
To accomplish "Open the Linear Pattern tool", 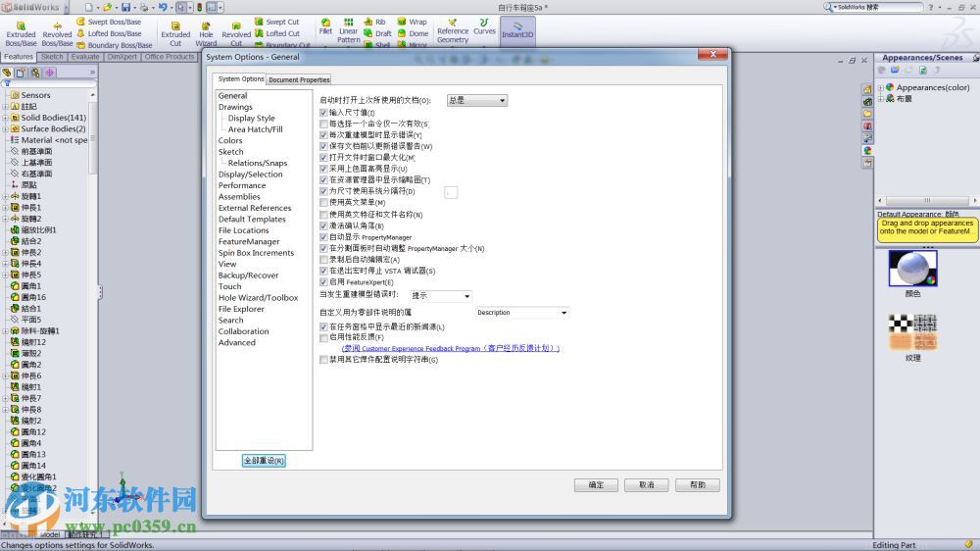I will coord(348,30).
